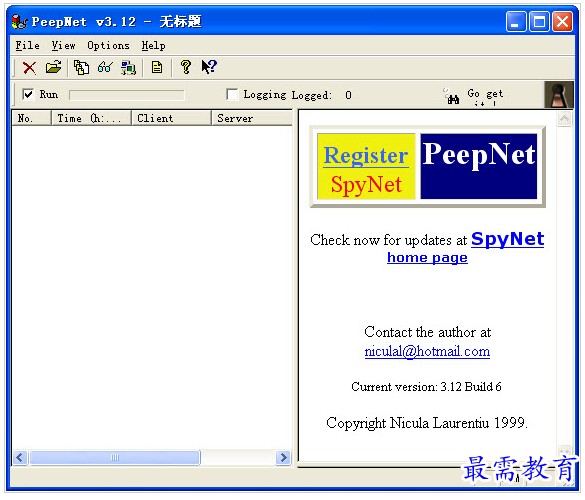Click the progress bar next to Run

127,95
